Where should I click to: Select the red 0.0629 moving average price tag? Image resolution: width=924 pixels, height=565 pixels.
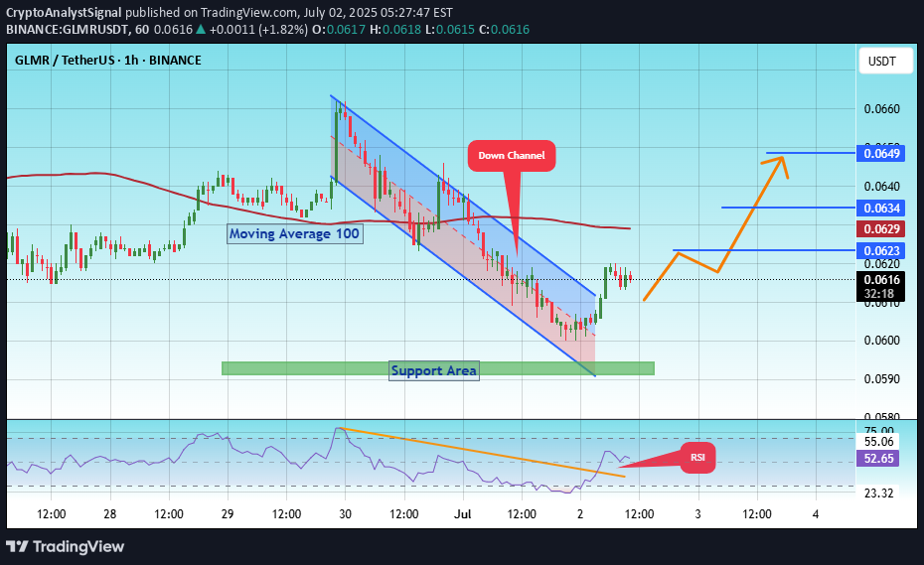[881, 229]
